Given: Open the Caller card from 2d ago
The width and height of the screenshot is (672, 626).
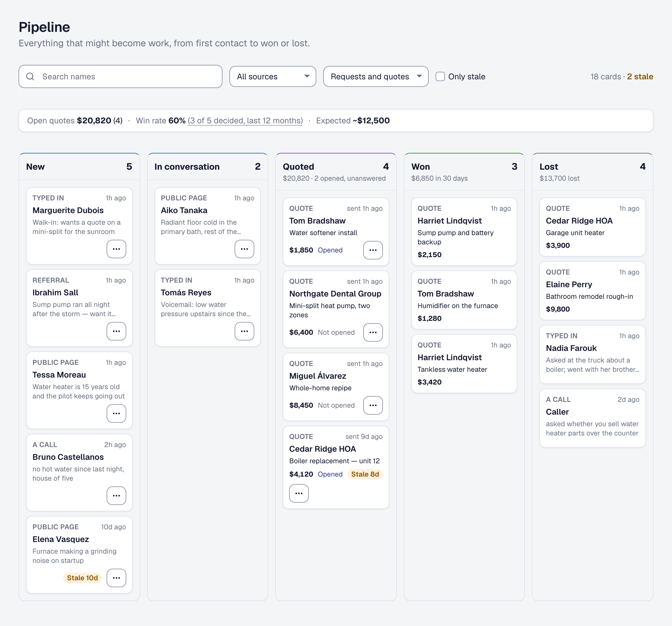Looking at the screenshot, I should pos(592,418).
